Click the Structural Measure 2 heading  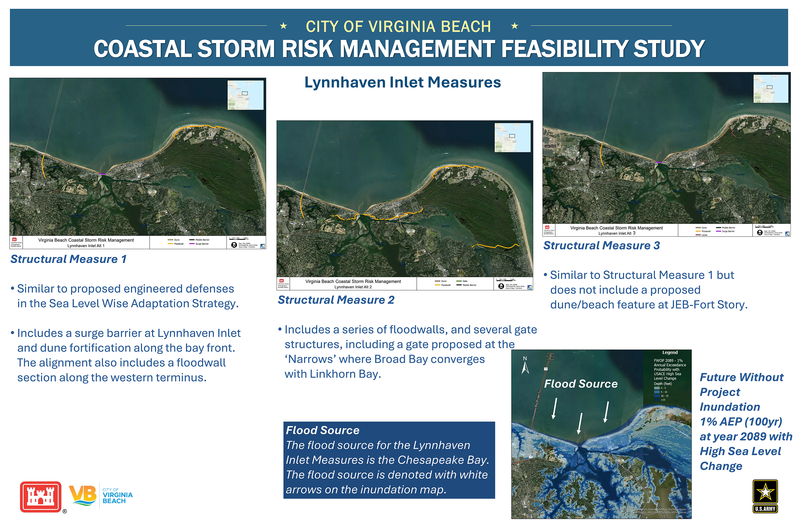click(336, 300)
